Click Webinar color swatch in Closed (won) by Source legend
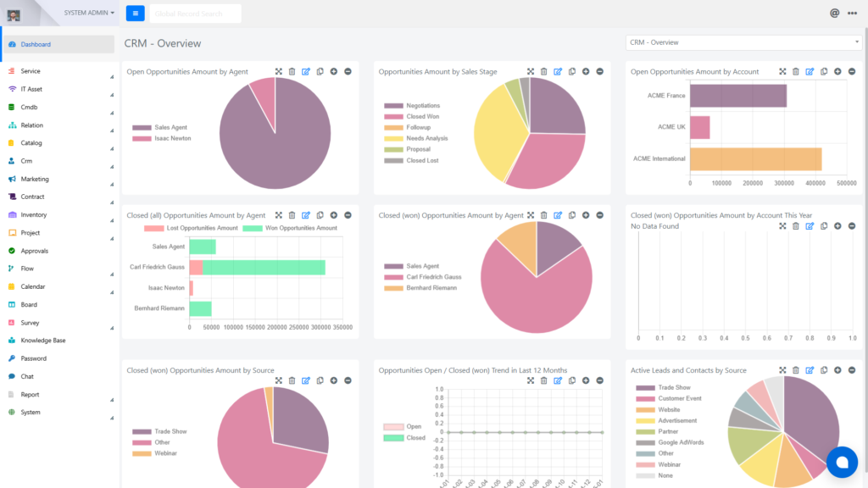Image resolution: width=868 pixels, height=488 pixels. click(142, 454)
